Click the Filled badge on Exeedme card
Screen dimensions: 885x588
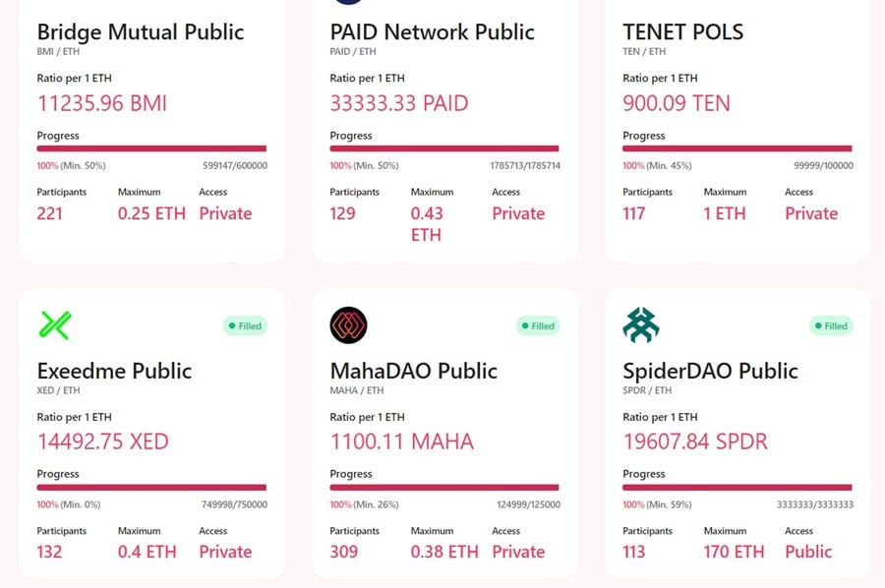point(245,325)
